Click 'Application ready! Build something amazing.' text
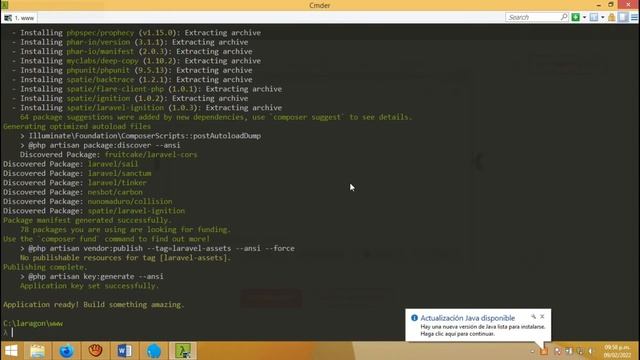This screenshot has width=640, height=360. [93, 304]
